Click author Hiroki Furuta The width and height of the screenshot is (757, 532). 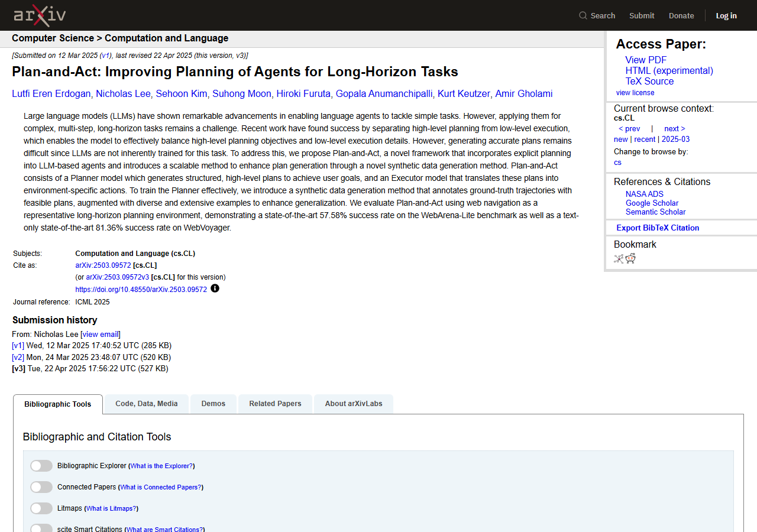(x=303, y=93)
